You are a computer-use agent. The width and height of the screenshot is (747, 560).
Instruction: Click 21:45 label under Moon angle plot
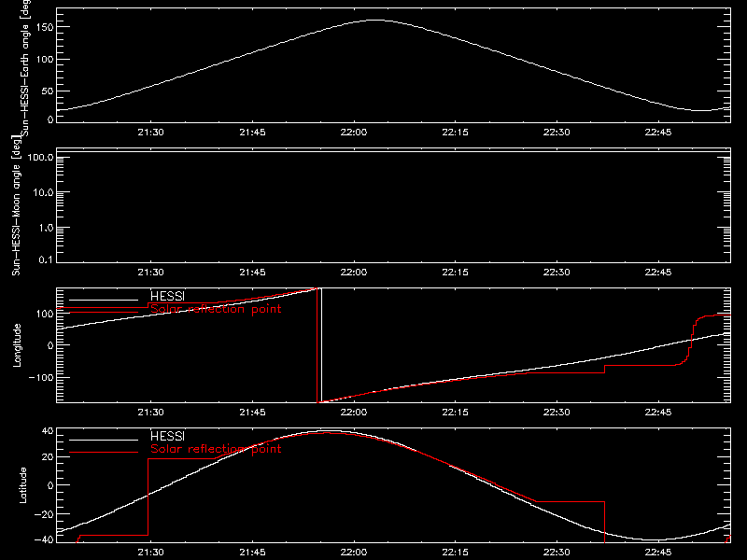[252, 273]
